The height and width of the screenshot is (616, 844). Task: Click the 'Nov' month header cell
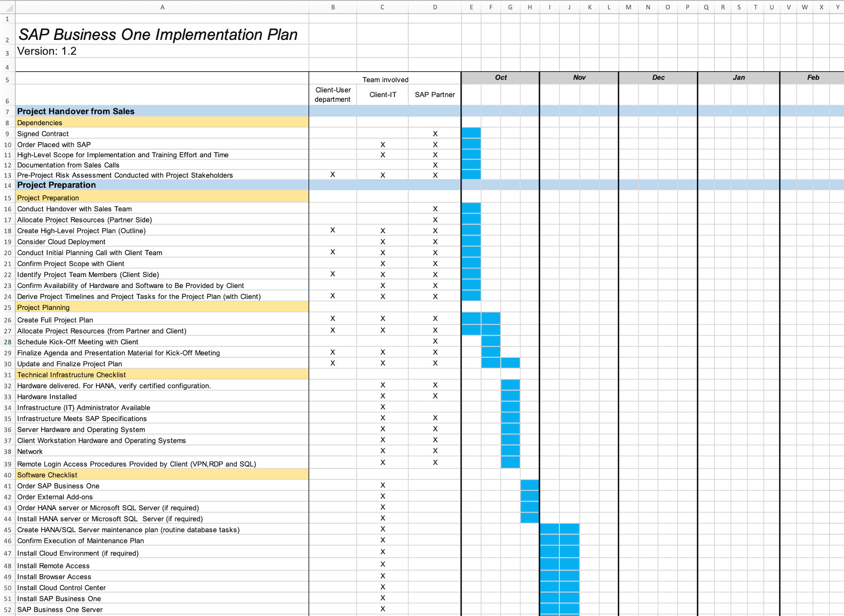click(x=579, y=77)
